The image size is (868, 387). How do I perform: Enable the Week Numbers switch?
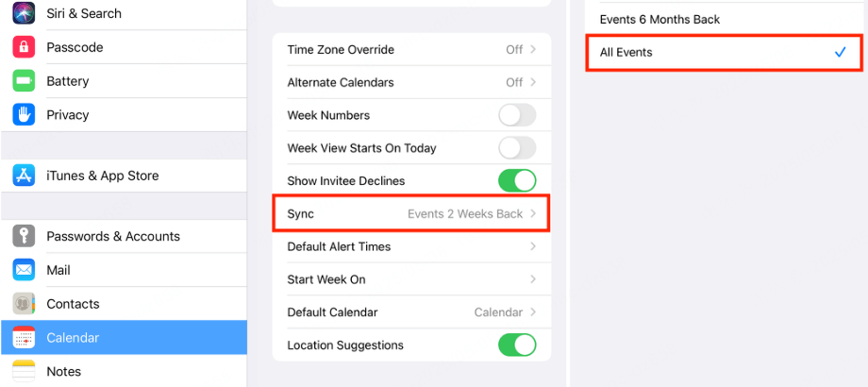tap(517, 115)
